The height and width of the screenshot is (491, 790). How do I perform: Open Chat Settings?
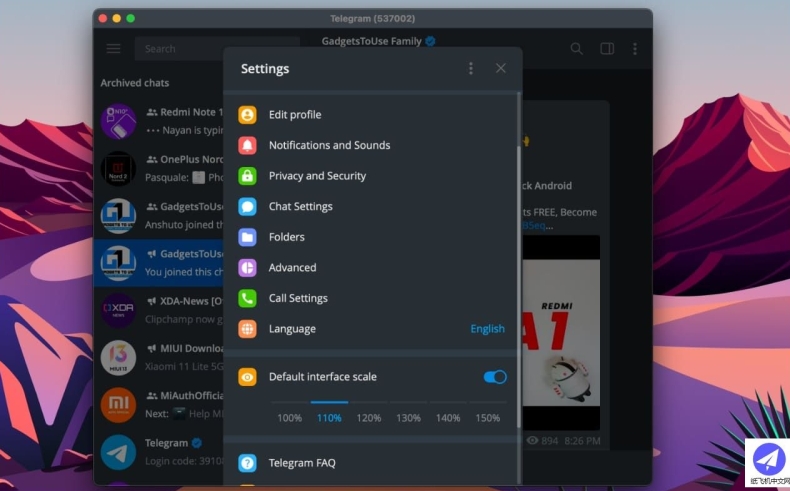(x=300, y=207)
